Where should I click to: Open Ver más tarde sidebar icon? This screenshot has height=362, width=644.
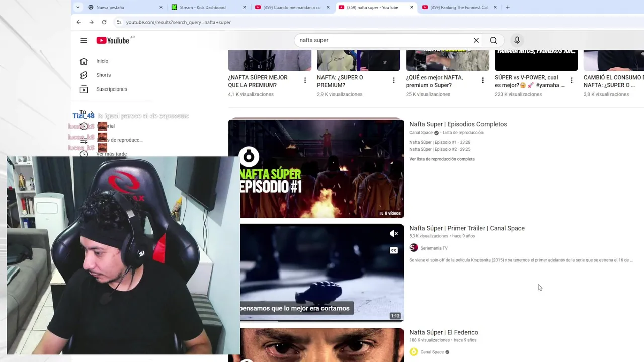pyautogui.click(x=84, y=154)
